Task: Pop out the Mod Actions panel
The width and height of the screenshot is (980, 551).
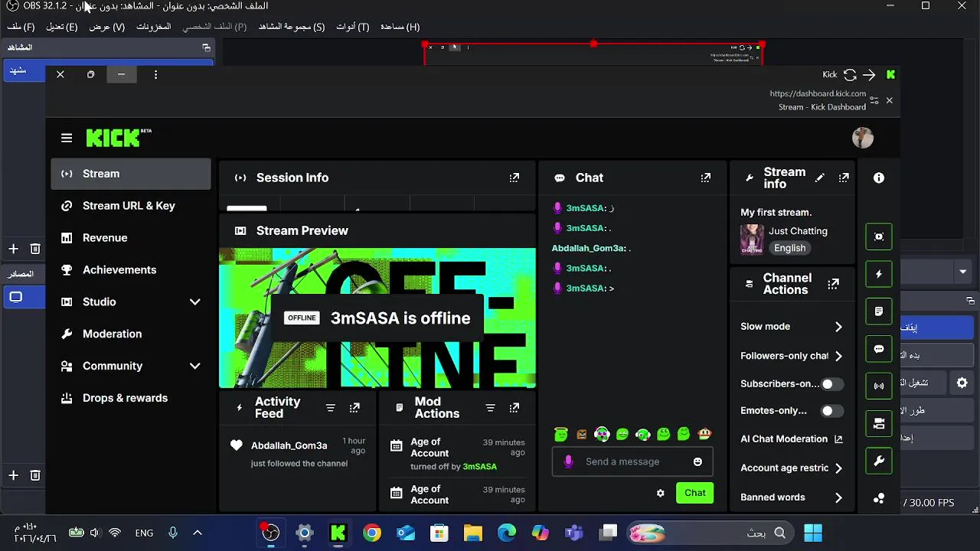Action: pos(514,408)
